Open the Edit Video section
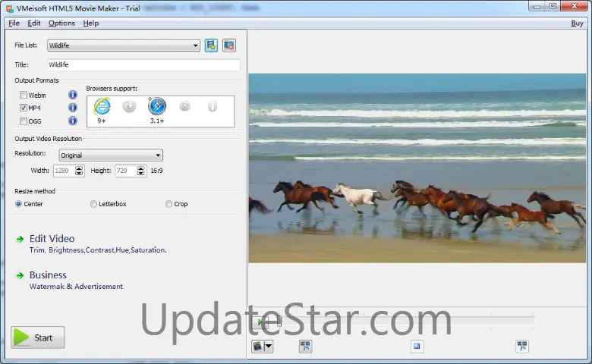 point(52,238)
